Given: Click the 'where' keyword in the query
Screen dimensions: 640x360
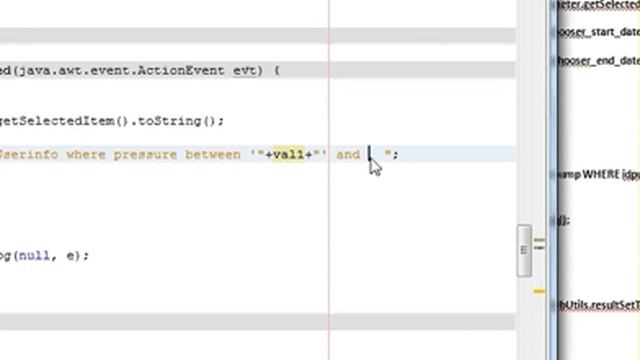Looking at the screenshot, I should [x=86, y=154].
